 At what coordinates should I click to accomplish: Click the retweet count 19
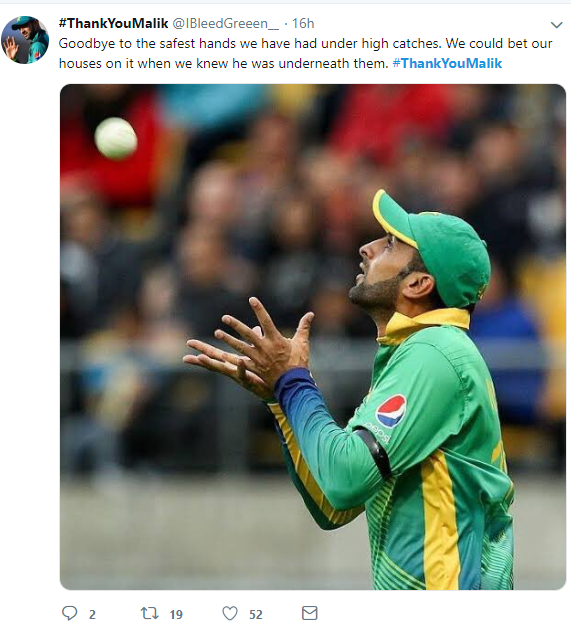(x=176, y=614)
